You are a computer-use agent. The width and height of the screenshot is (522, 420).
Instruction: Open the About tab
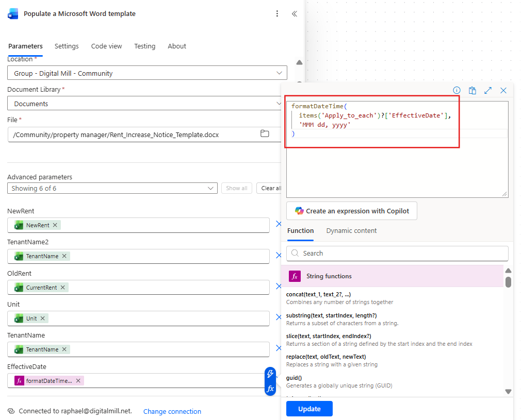point(177,46)
